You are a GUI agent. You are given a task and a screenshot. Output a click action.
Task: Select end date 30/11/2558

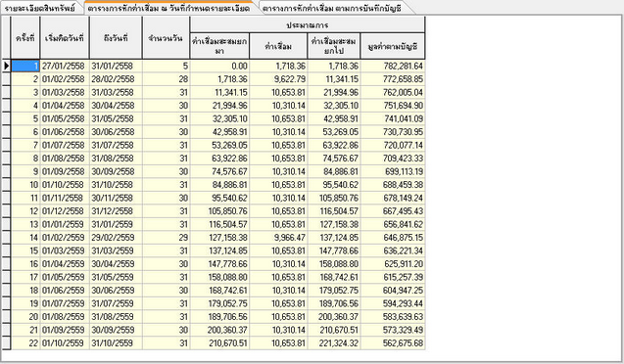(x=116, y=198)
